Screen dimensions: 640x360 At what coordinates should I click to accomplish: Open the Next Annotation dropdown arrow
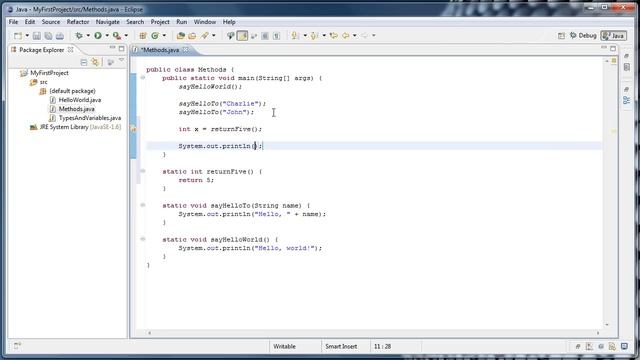pos(304,36)
